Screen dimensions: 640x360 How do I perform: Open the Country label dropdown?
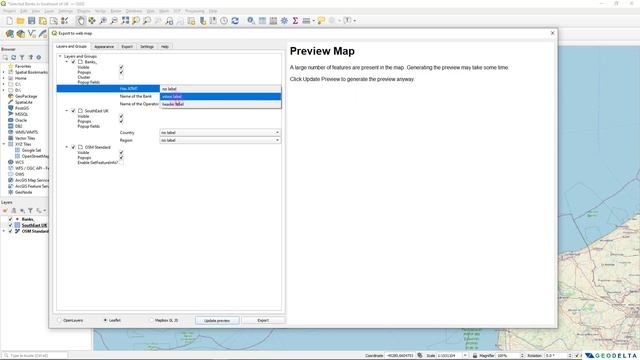220,133
